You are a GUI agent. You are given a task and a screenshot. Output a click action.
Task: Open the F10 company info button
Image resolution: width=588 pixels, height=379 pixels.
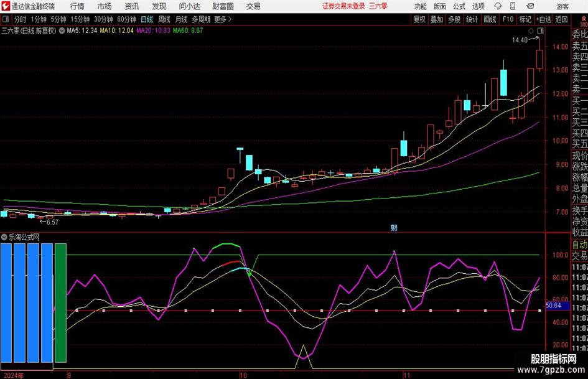click(508, 19)
